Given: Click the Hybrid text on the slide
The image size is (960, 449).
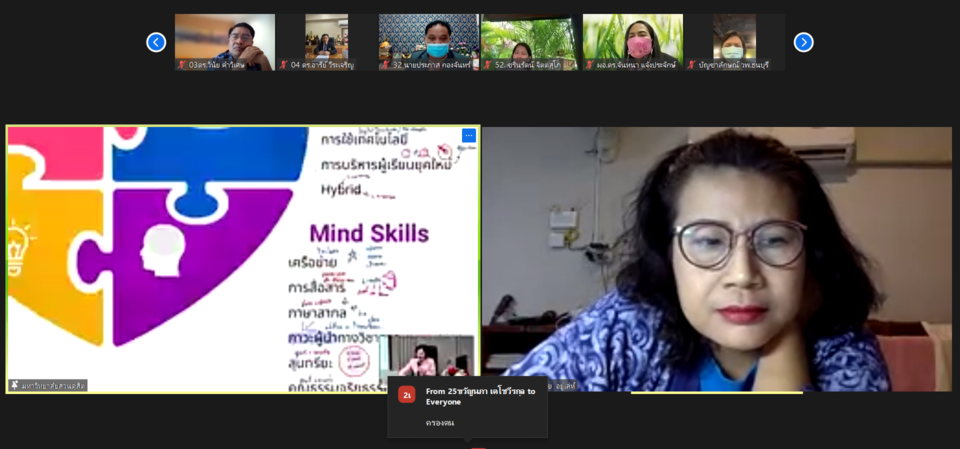Looking at the screenshot, I should click(x=341, y=189).
